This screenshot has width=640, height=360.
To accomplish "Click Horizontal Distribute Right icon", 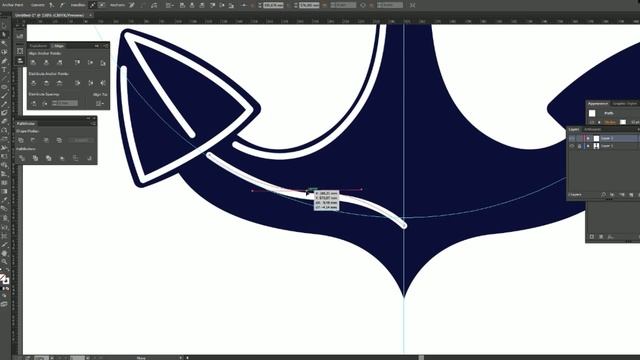I will [x=103, y=83].
